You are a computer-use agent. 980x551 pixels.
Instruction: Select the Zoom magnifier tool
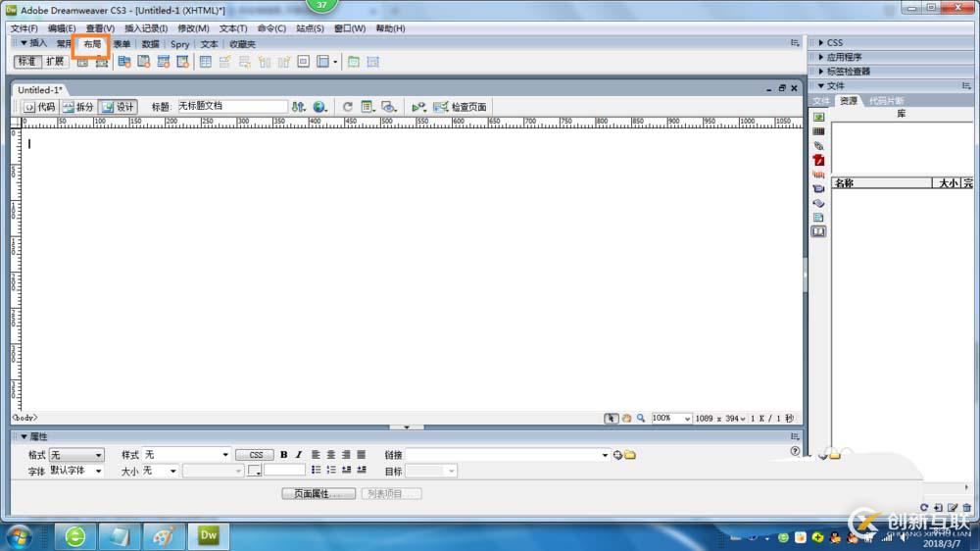pyautogui.click(x=641, y=419)
